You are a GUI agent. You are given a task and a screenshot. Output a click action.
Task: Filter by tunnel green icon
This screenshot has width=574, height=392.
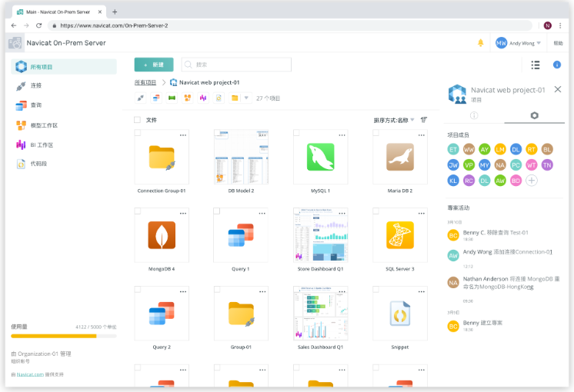pos(172,98)
